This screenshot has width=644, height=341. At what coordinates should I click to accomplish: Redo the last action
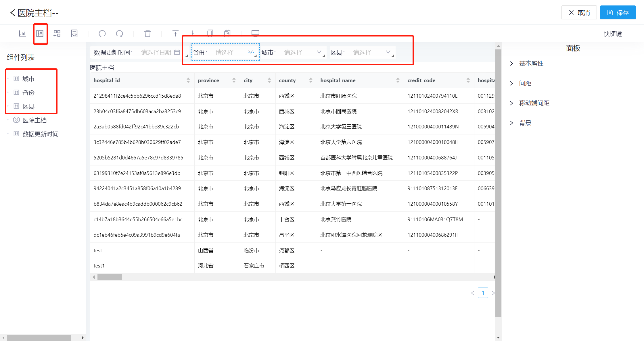(119, 33)
